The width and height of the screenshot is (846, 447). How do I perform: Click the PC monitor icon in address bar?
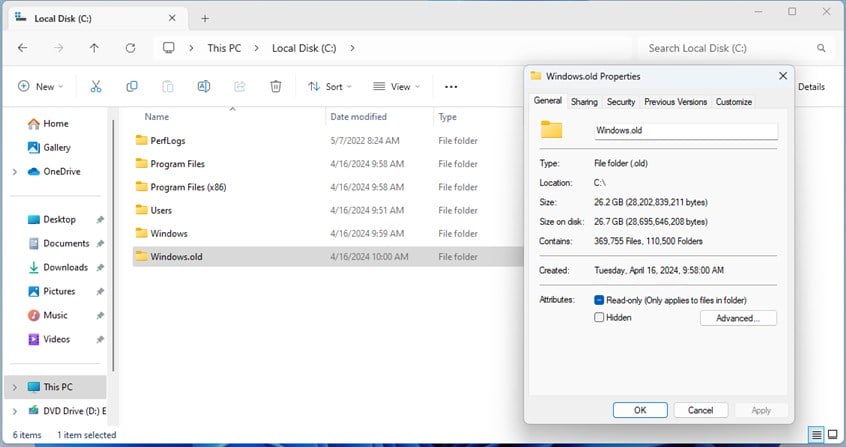click(x=169, y=48)
